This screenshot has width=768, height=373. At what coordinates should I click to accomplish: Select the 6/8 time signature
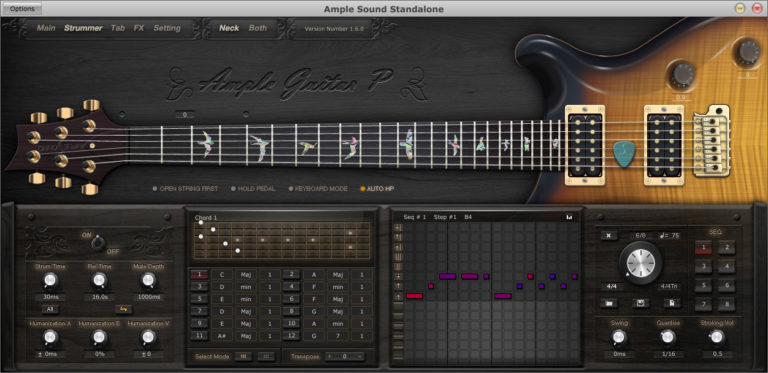640,235
